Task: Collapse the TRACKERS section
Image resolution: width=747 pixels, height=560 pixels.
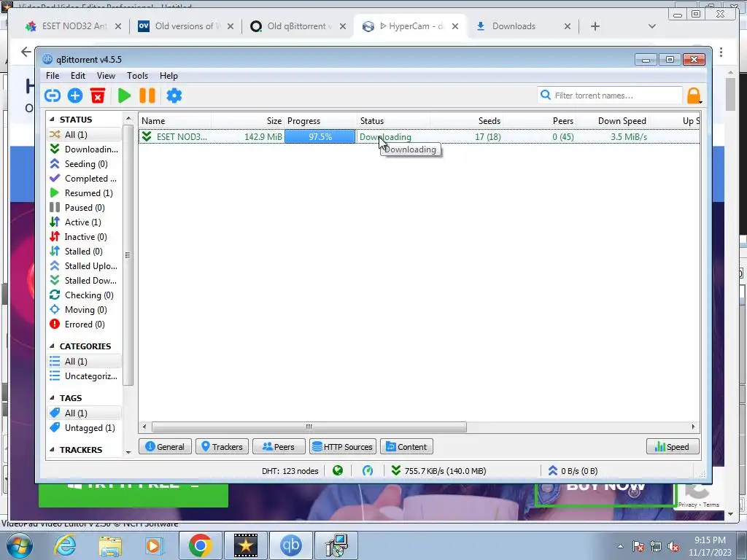Action: click(52, 450)
